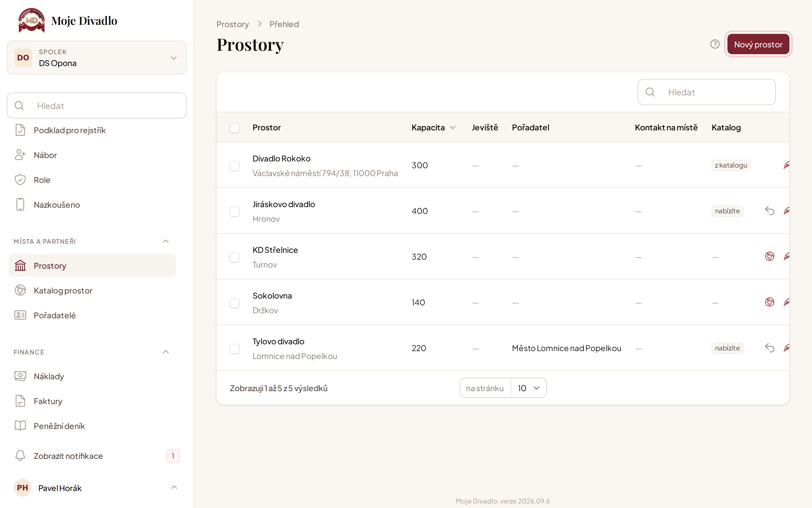Collapse the Finance section

[166, 352]
